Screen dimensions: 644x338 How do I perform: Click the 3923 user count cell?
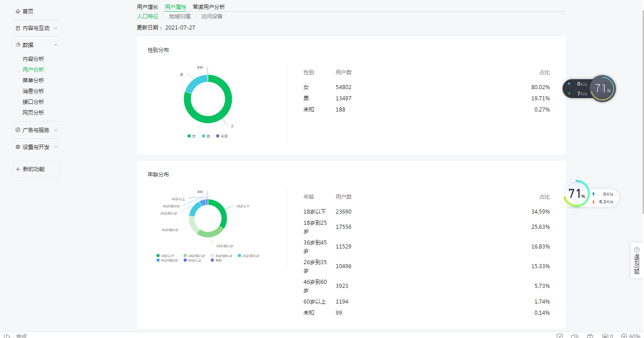(342, 286)
